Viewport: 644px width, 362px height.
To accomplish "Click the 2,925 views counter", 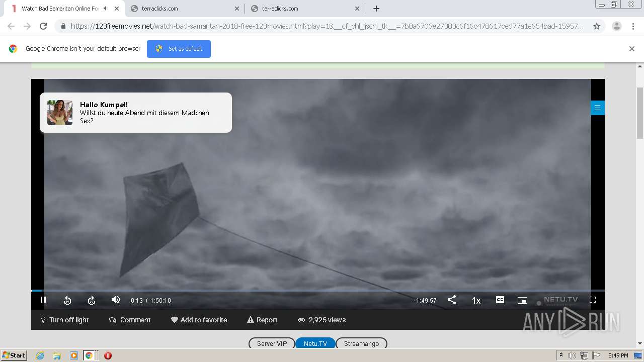I will click(321, 320).
